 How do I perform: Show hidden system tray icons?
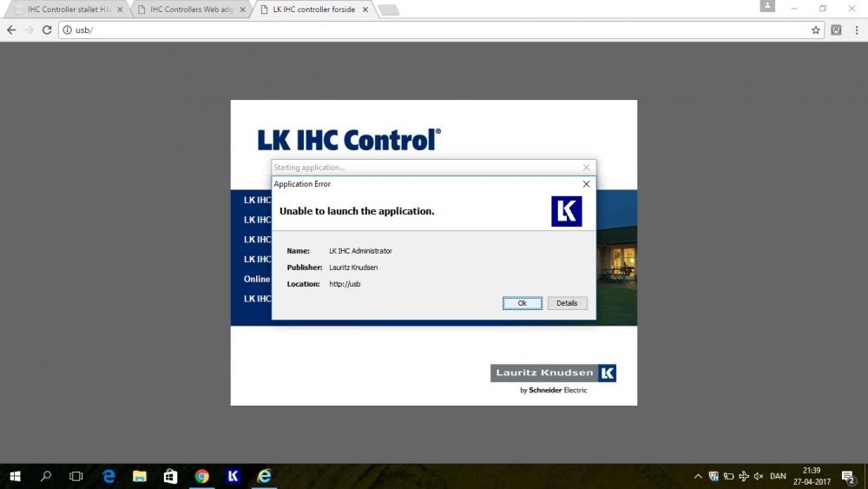point(698,476)
